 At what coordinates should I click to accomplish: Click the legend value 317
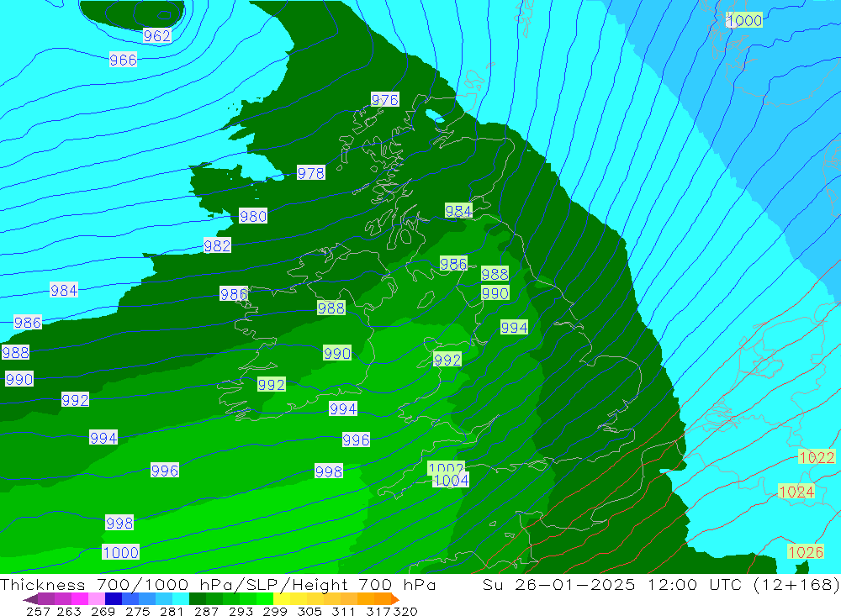click(x=378, y=611)
